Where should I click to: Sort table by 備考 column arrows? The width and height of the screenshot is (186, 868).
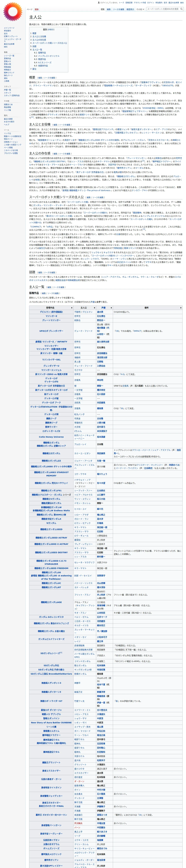[181, 308]
